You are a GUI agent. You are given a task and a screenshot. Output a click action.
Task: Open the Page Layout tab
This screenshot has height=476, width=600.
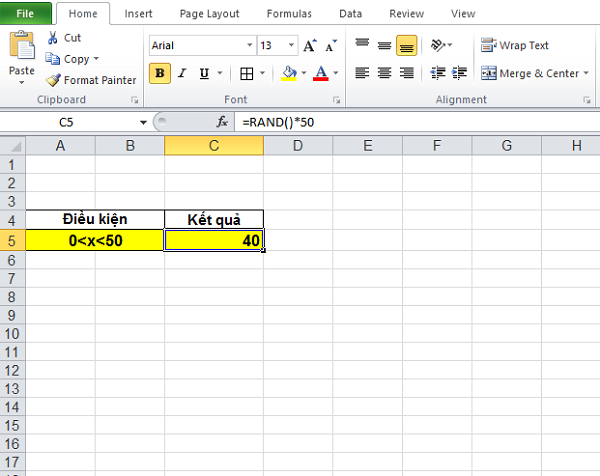[212, 14]
